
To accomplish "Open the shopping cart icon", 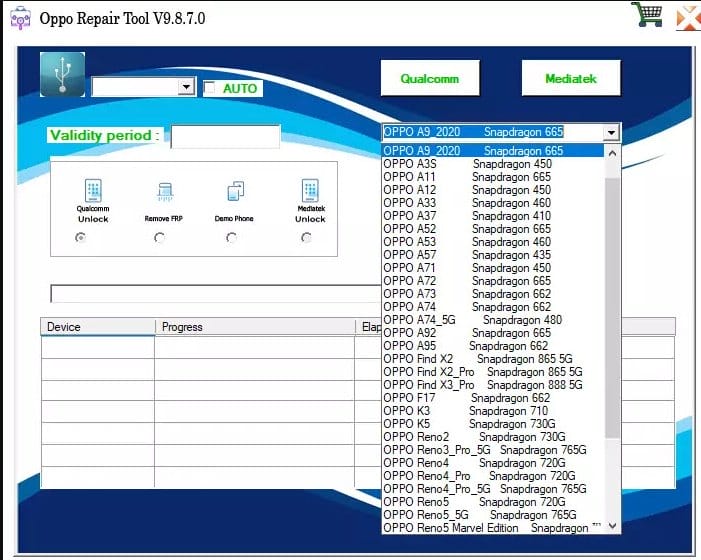I will 646,16.
